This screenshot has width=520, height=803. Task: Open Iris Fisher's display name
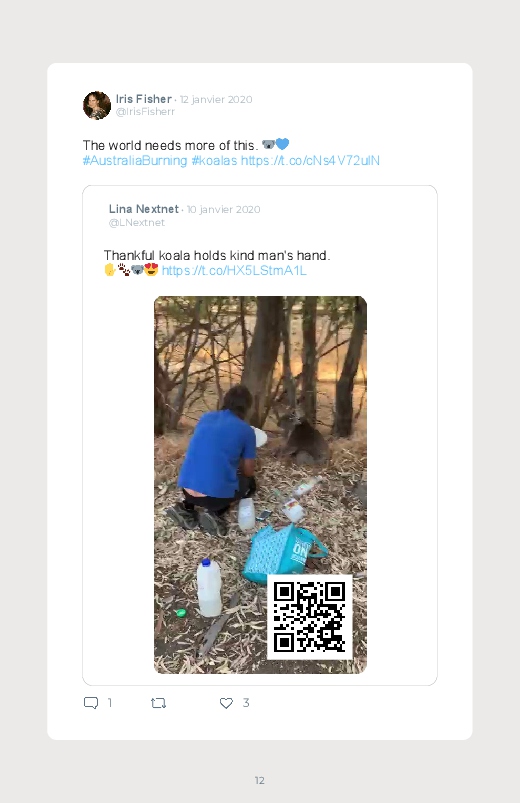pos(143,99)
